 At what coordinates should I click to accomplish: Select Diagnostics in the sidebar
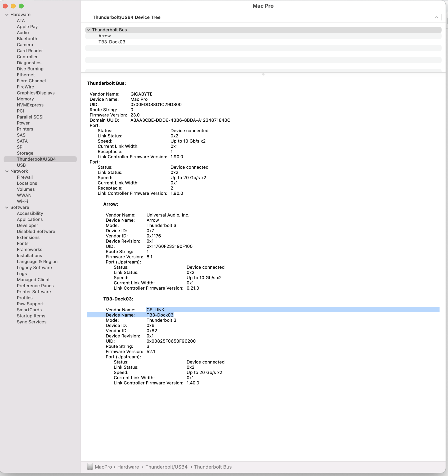(x=29, y=63)
